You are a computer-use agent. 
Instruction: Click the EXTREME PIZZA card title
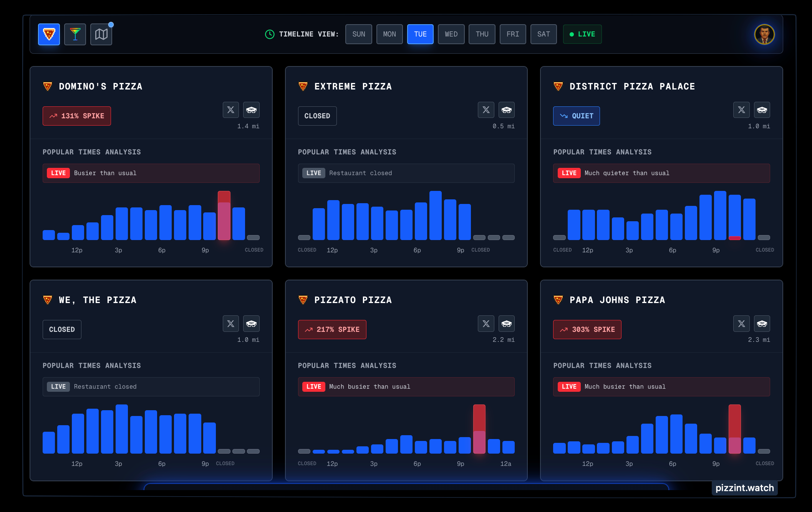353,86
